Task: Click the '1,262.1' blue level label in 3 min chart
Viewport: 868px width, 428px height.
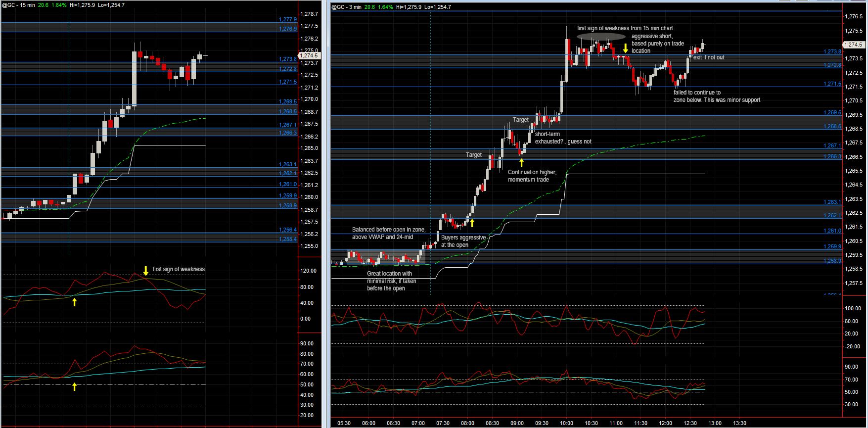Action: click(x=832, y=215)
